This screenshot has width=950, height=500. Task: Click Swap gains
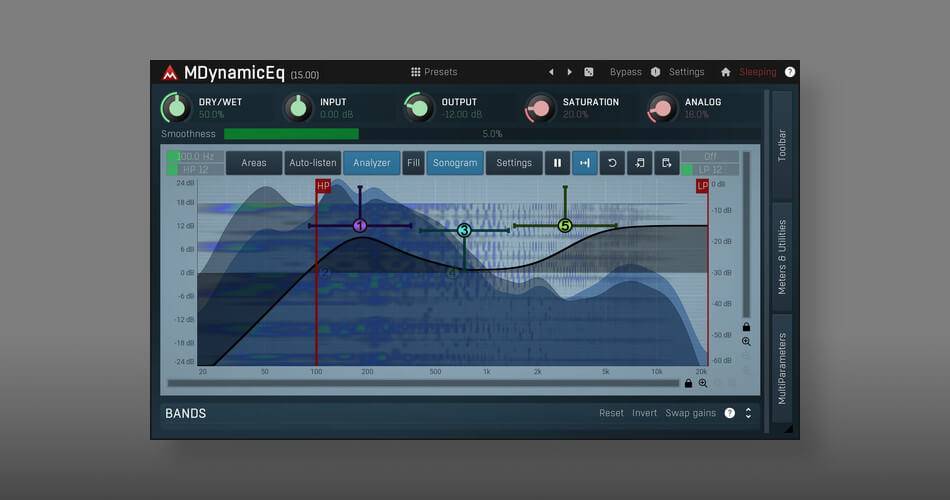[x=691, y=413]
